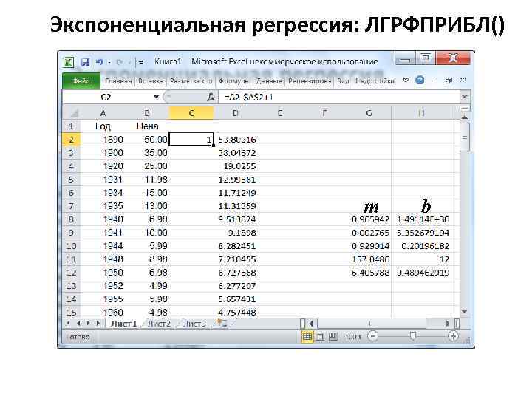Click the previous sheet navigation arrow
This screenshot has width=532, height=399.
pos(78,324)
